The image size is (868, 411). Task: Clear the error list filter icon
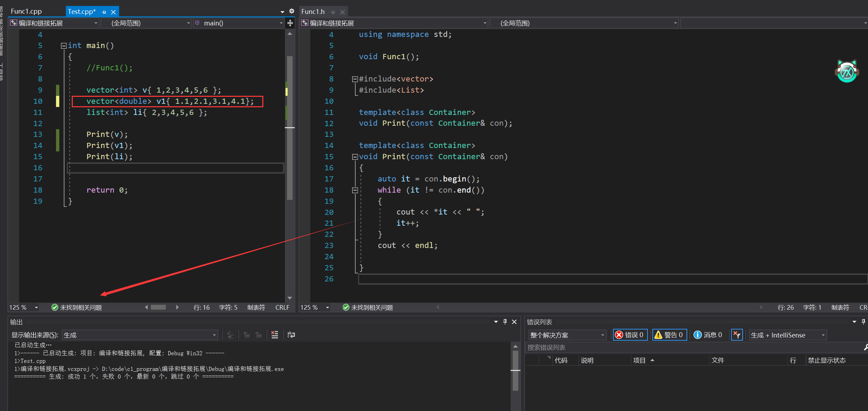pyautogui.click(x=737, y=335)
